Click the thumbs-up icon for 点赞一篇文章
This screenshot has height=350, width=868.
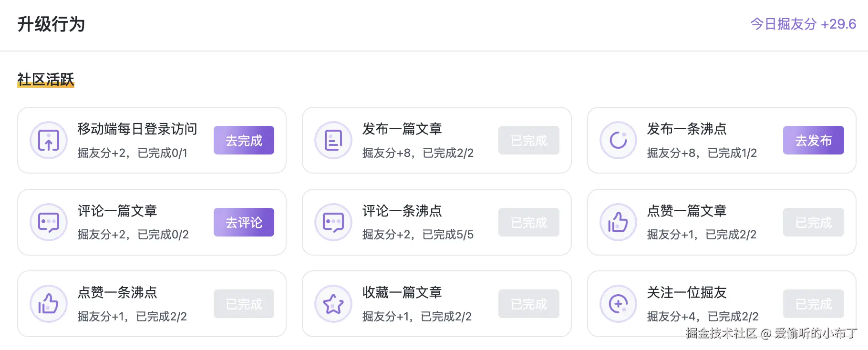tap(618, 222)
